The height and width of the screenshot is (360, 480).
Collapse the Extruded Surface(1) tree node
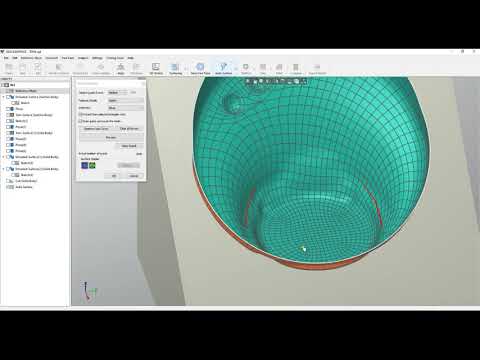pos(4,157)
